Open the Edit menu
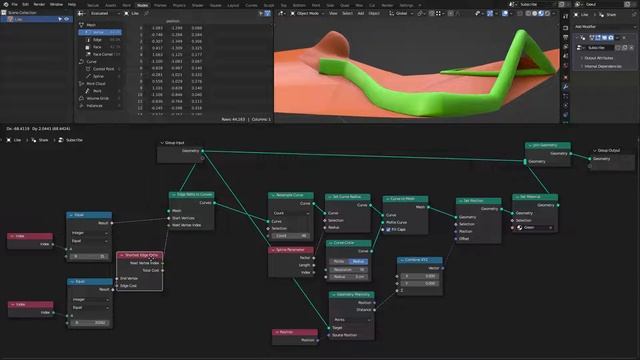Screen dimensions: 640x360 click(x=25, y=4)
